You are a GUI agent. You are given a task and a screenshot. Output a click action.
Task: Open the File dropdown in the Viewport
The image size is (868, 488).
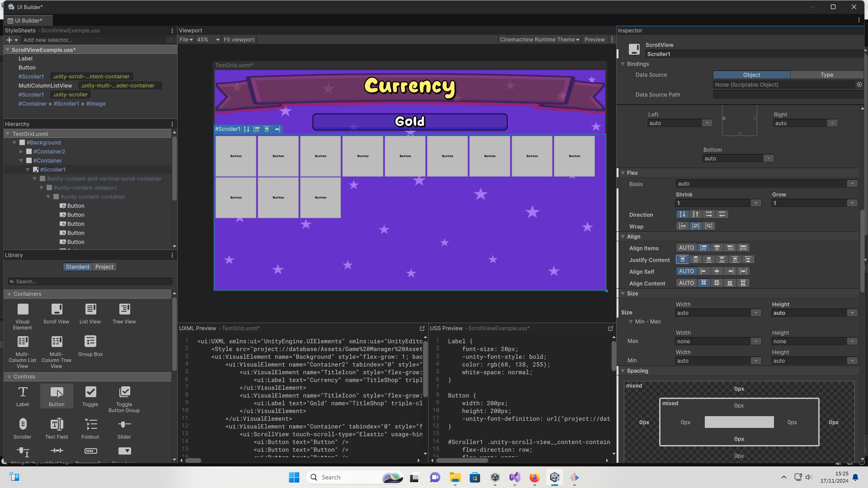(x=185, y=39)
